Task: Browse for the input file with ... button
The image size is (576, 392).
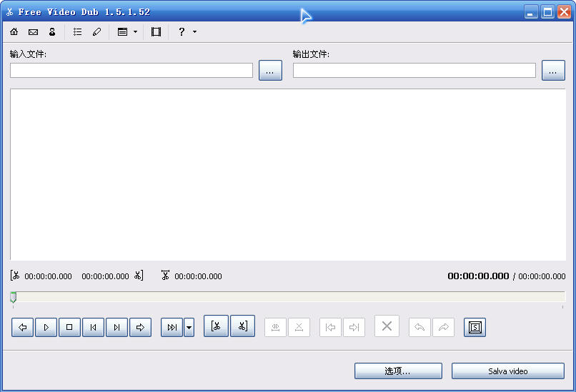Action: coord(270,70)
